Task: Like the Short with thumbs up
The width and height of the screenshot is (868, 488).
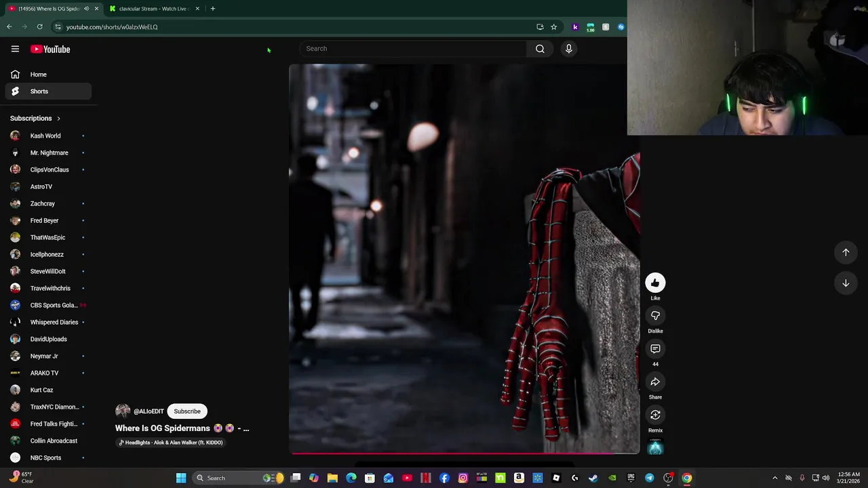Action: click(655, 283)
